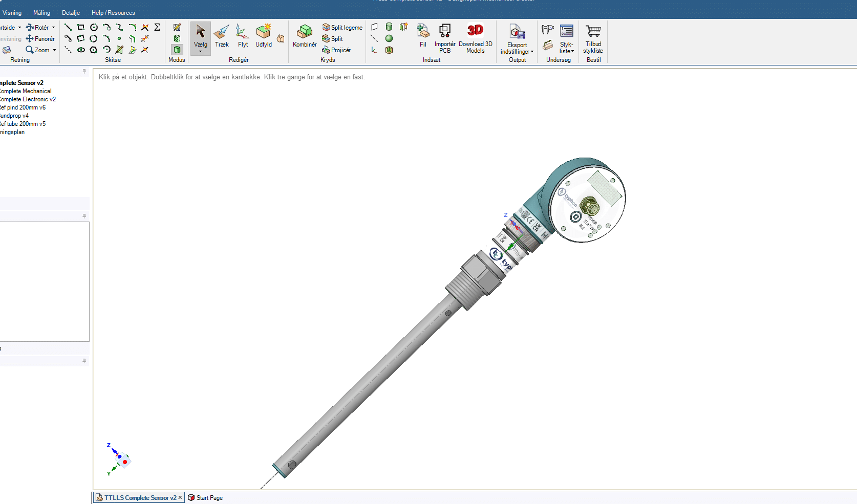
Task: Click the Split legeme button
Action: coord(342,28)
